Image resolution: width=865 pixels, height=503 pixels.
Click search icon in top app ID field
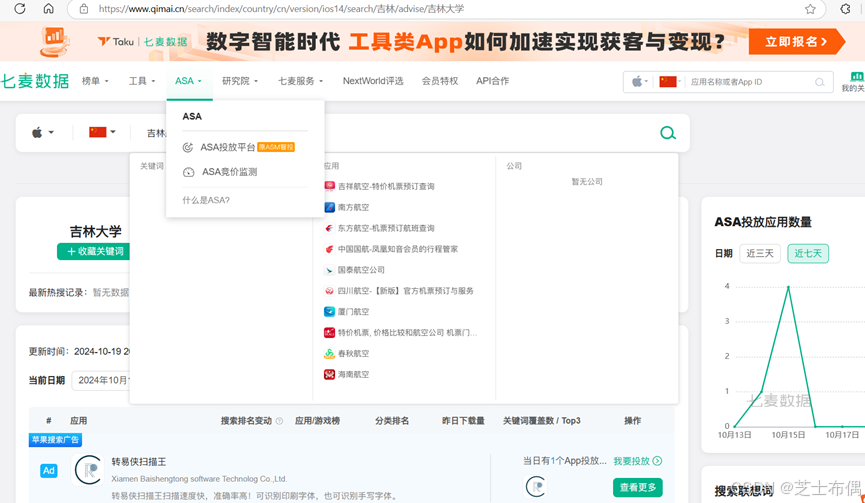[x=820, y=82]
